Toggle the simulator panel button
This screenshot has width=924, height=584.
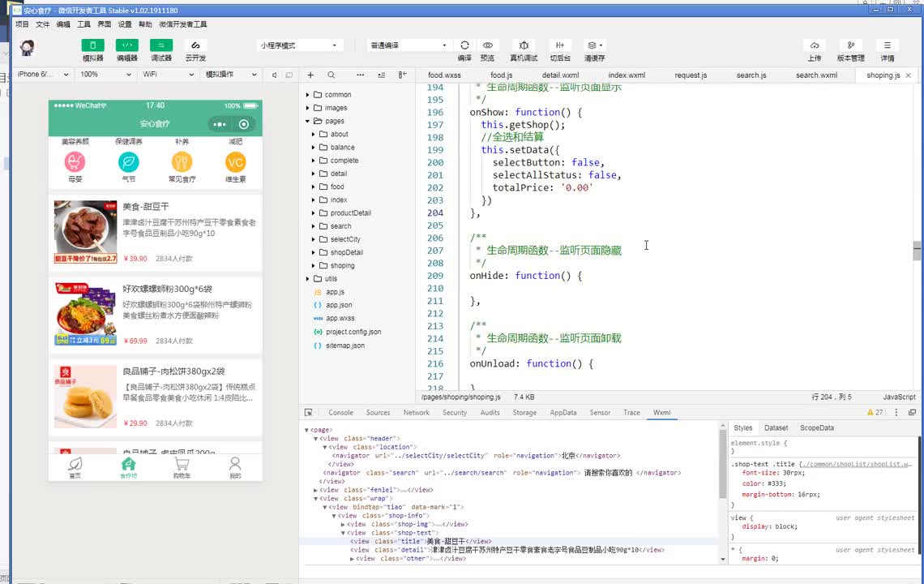(92, 45)
